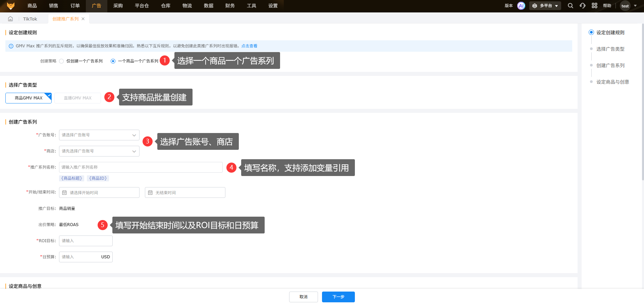This screenshot has width=644, height=305.
Task: Click the 下一步 button
Action: coord(338,297)
